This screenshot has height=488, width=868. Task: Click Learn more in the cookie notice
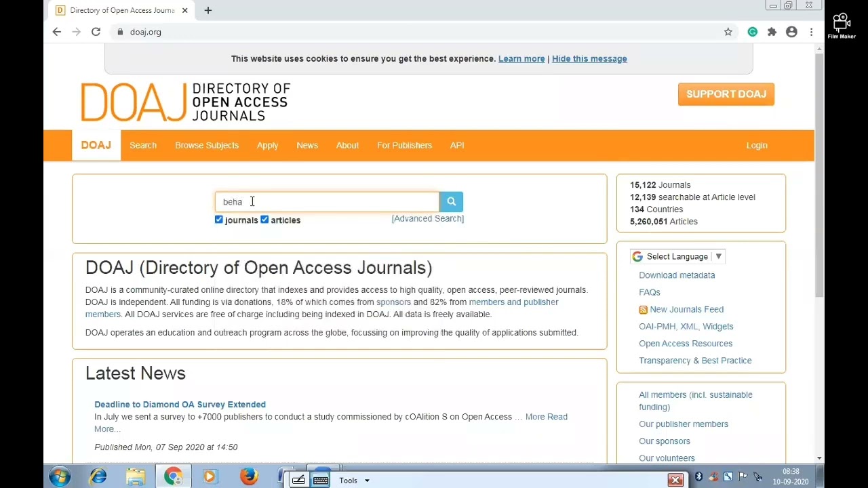tap(521, 59)
